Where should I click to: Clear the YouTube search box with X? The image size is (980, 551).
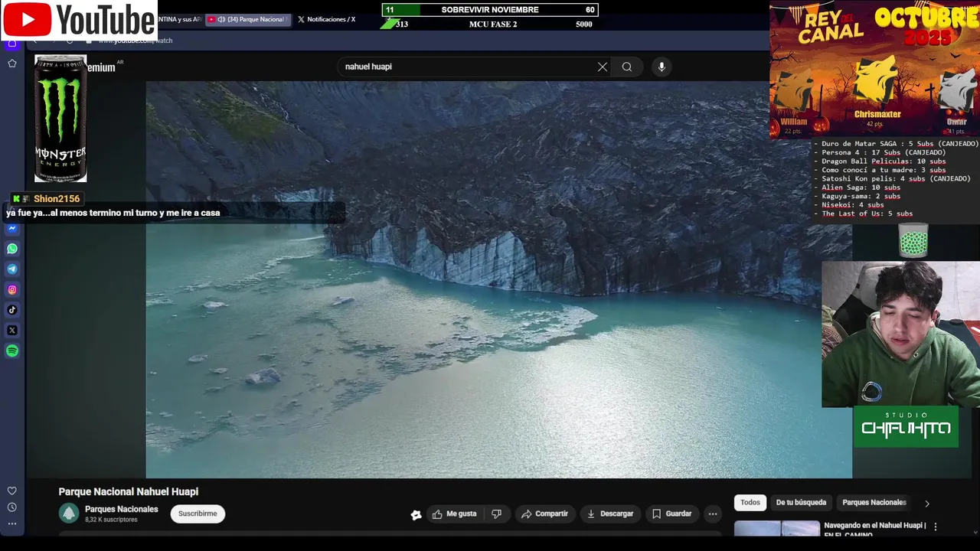[603, 67]
